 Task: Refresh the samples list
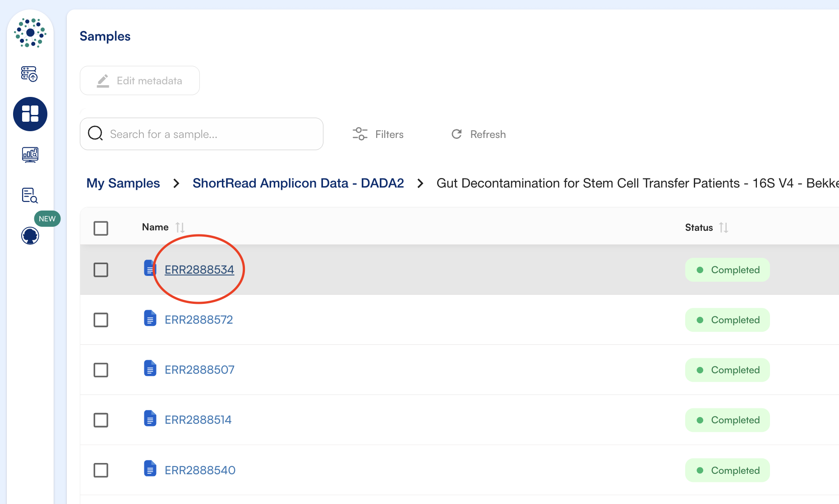click(x=479, y=134)
